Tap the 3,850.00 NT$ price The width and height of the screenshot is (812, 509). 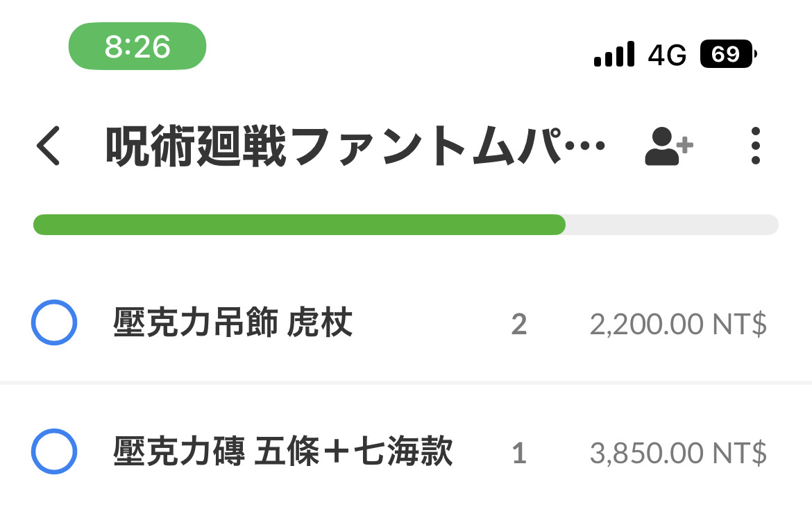(678, 453)
